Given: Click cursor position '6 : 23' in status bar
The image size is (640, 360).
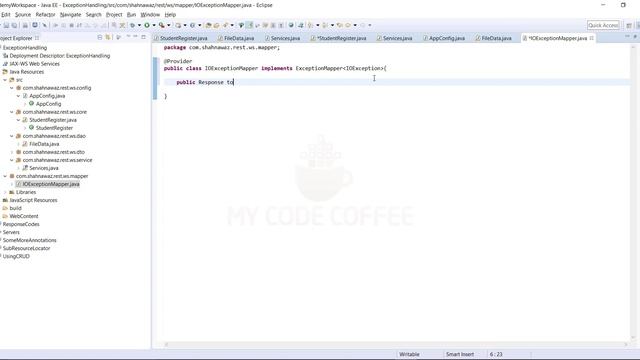Looking at the screenshot, I should pyautogui.click(x=496, y=354).
